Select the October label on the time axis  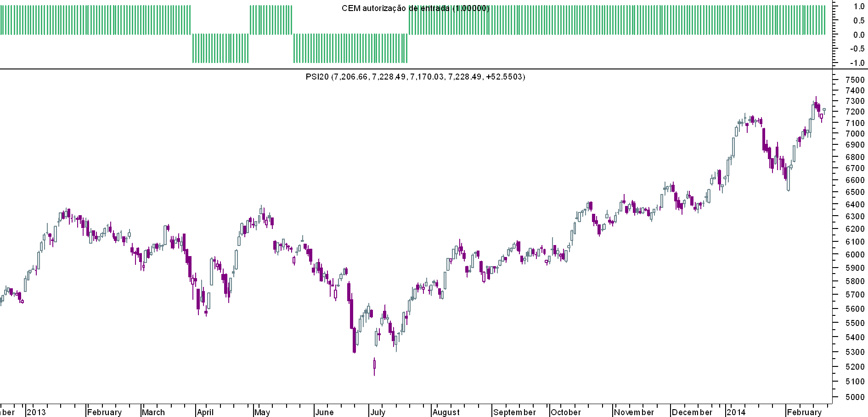(x=566, y=412)
